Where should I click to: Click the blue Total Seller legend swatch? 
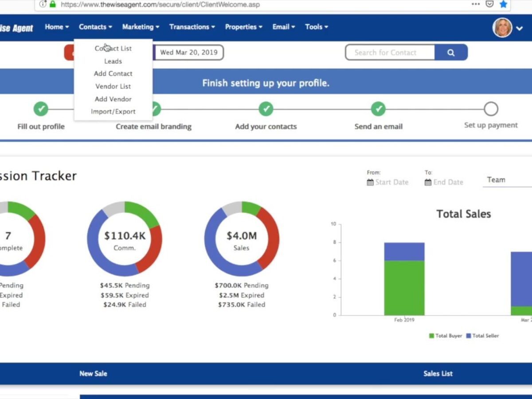point(468,336)
